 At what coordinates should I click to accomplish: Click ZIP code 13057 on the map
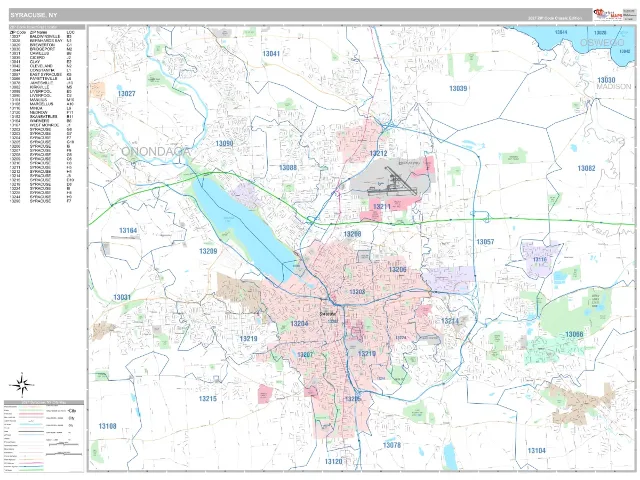pyautogui.click(x=485, y=242)
